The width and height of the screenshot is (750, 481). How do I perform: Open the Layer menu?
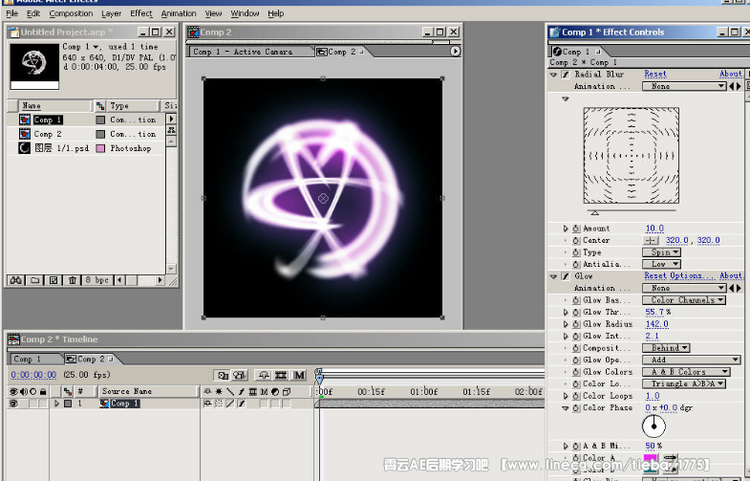[x=111, y=13]
